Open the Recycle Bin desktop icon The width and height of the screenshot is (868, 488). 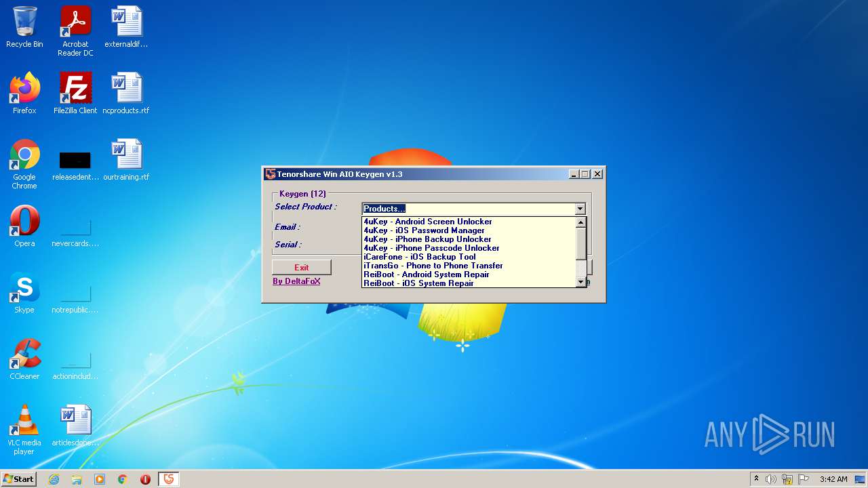click(24, 27)
